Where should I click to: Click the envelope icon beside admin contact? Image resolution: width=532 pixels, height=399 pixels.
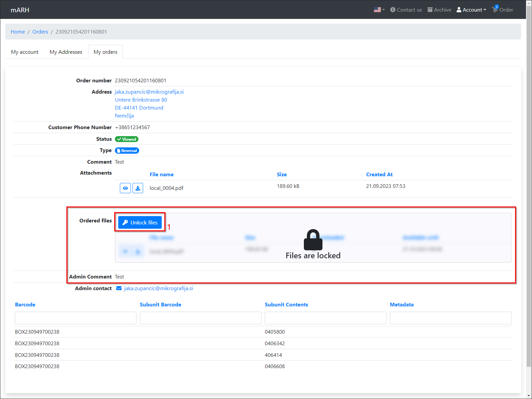click(x=119, y=288)
